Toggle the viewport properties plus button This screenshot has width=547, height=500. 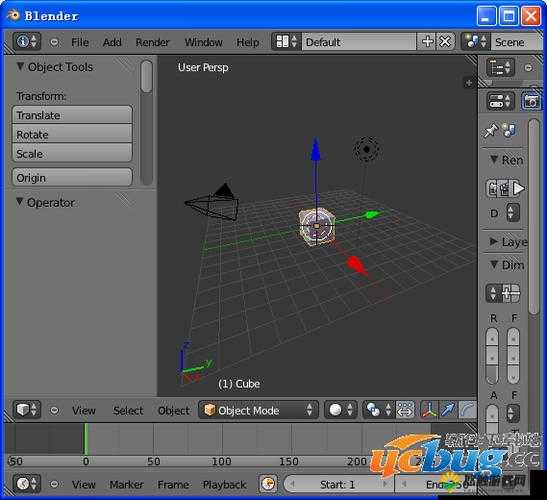(x=469, y=83)
